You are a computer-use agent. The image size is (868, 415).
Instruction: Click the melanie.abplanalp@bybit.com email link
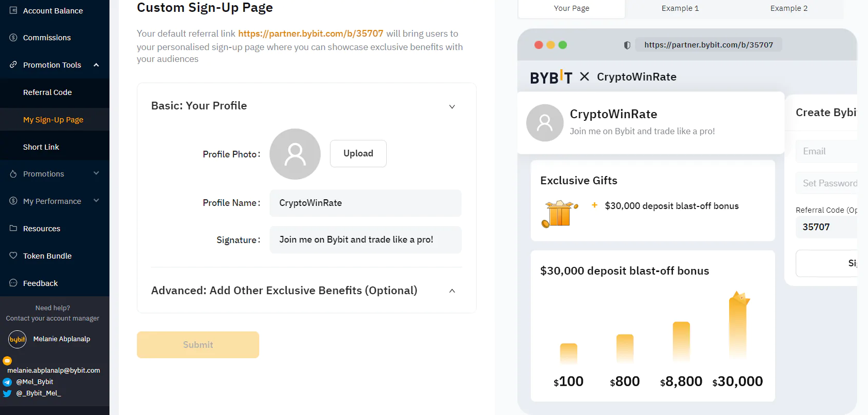click(x=54, y=371)
